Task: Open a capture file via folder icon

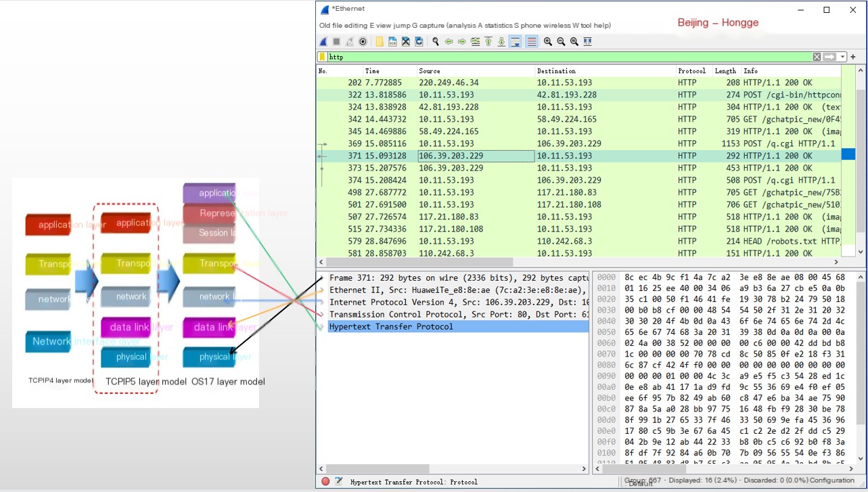Action: [380, 42]
